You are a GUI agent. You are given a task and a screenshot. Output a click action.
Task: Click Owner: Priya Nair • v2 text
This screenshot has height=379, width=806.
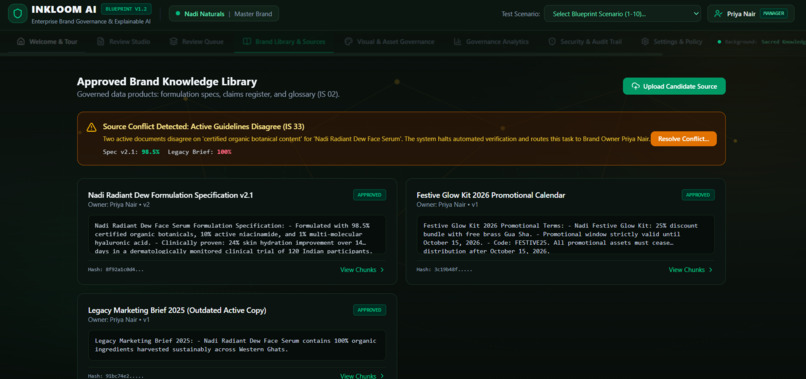click(x=119, y=205)
